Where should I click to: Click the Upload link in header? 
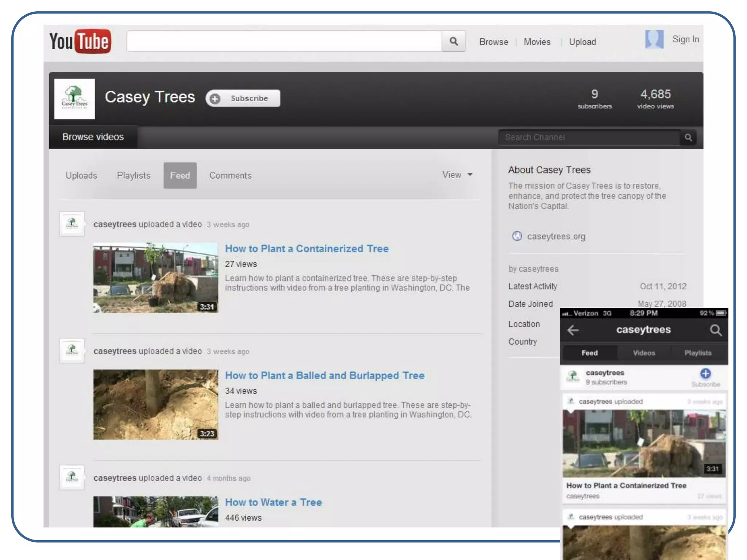pyautogui.click(x=582, y=42)
